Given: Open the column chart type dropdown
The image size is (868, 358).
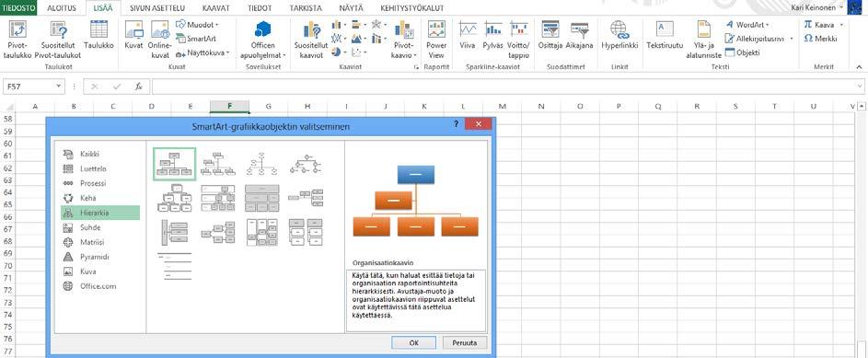Looking at the screenshot, I should (x=339, y=24).
